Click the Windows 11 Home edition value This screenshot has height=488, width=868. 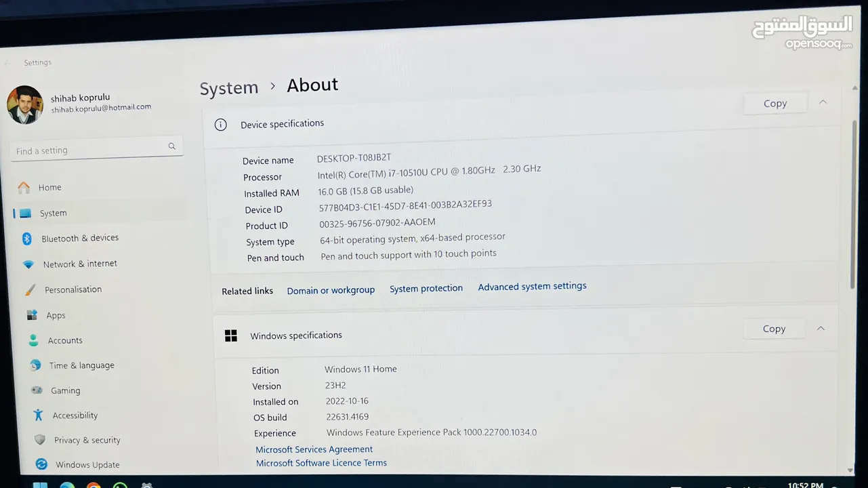coord(360,369)
